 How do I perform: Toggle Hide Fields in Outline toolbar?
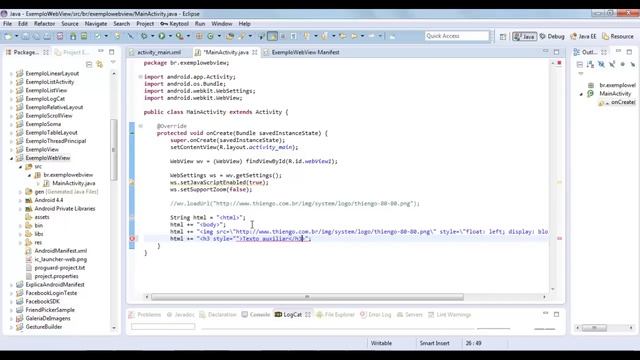(x=601, y=64)
